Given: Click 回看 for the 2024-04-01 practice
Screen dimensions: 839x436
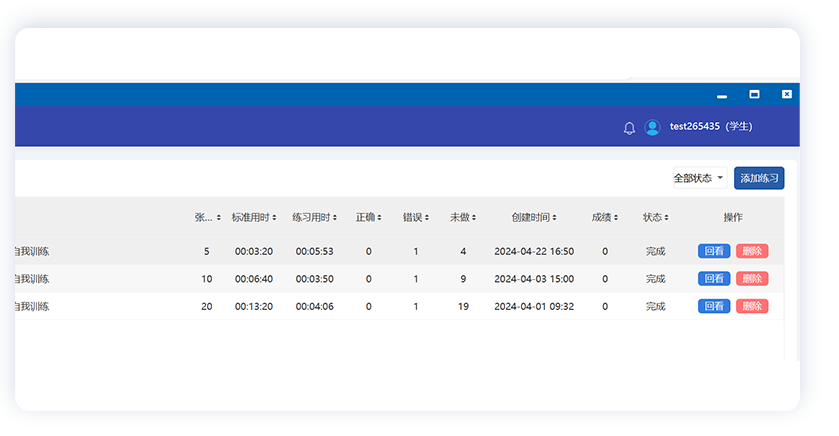Looking at the screenshot, I should [714, 306].
